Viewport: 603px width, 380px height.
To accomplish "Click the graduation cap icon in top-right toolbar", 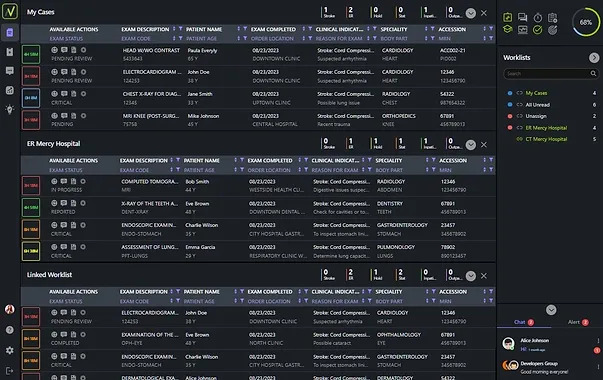I will tap(508, 30).
